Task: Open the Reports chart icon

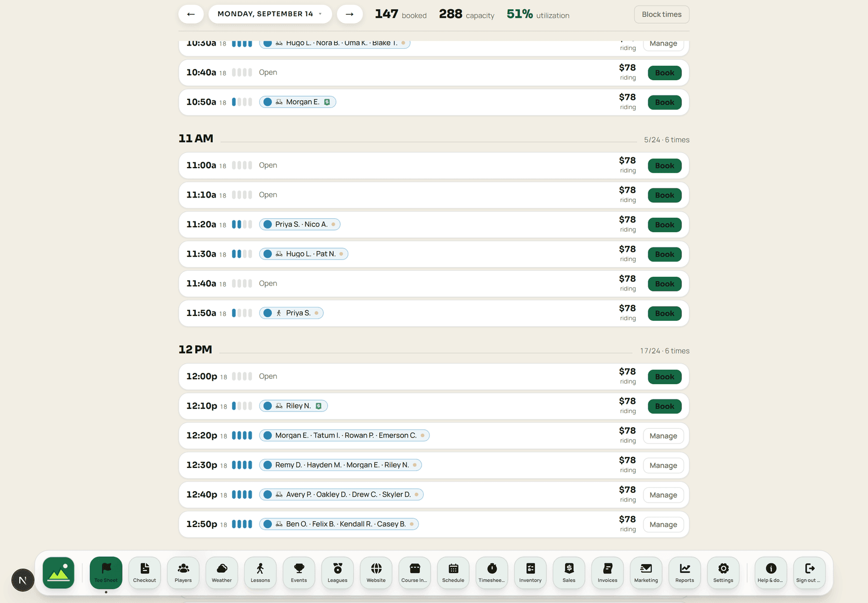Action: point(685,573)
